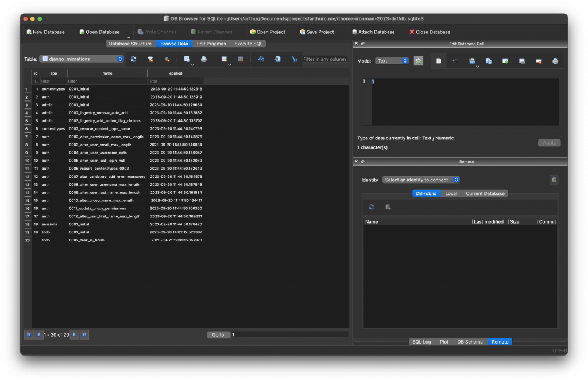Click Close Database in the toolbar
Screen dimensions: 588x382
pos(430,32)
